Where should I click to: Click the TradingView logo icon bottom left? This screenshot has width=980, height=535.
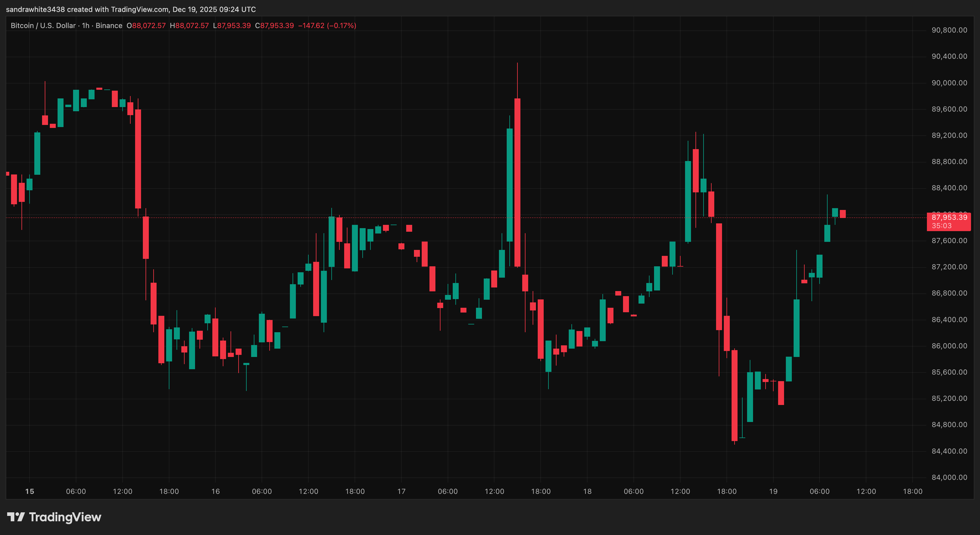click(x=17, y=517)
